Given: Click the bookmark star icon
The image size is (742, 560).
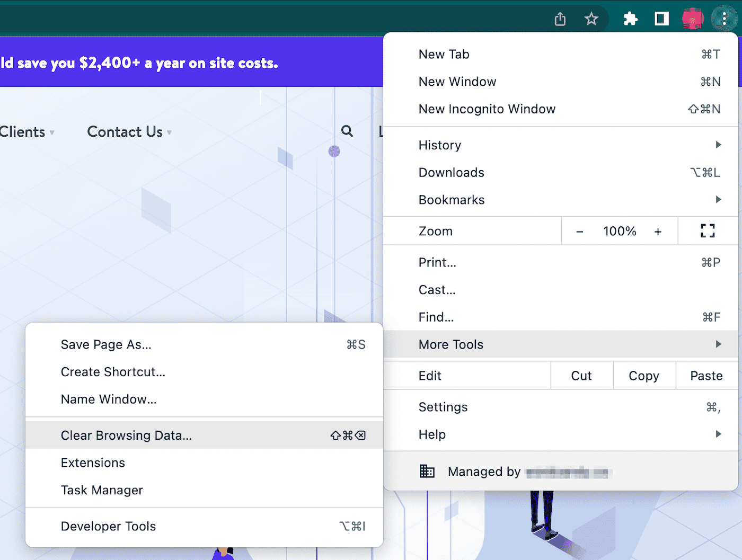Looking at the screenshot, I should 591,18.
